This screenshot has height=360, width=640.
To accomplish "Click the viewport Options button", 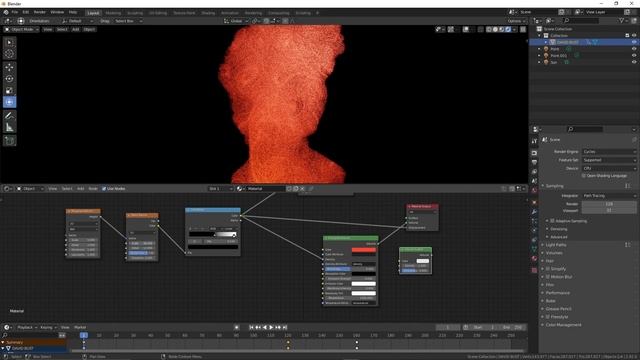I will 516,21.
